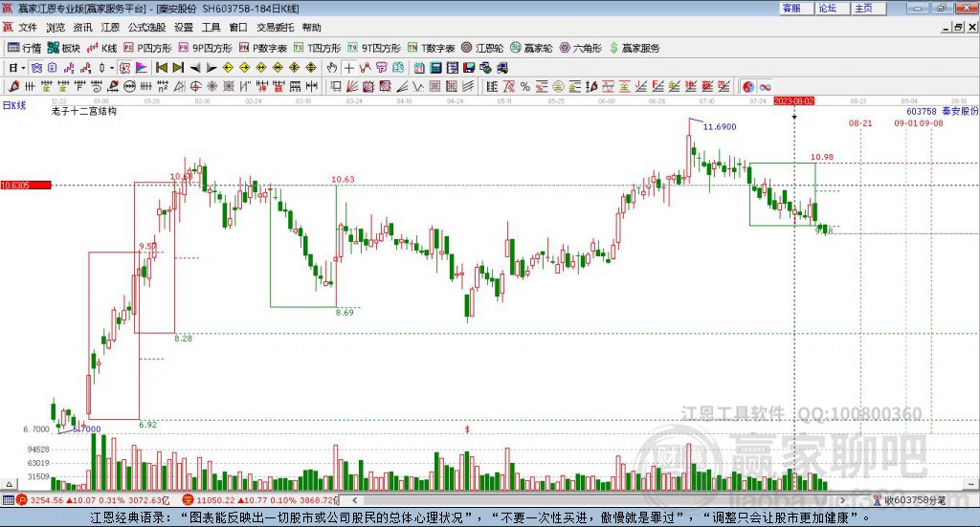Toggle the yin-yang icon
980x527 pixels.
(x=747, y=87)
